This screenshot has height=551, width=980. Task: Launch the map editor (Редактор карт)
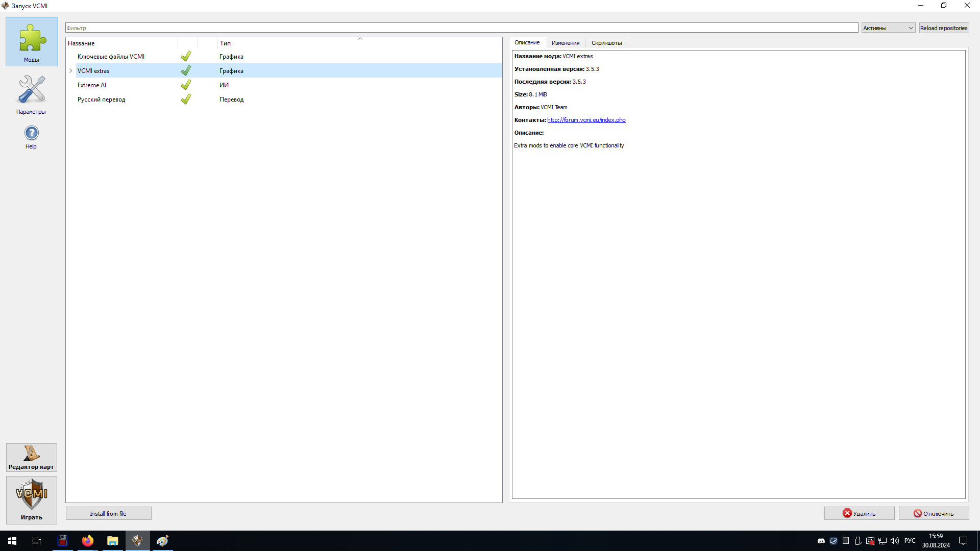tap(32, 458)
